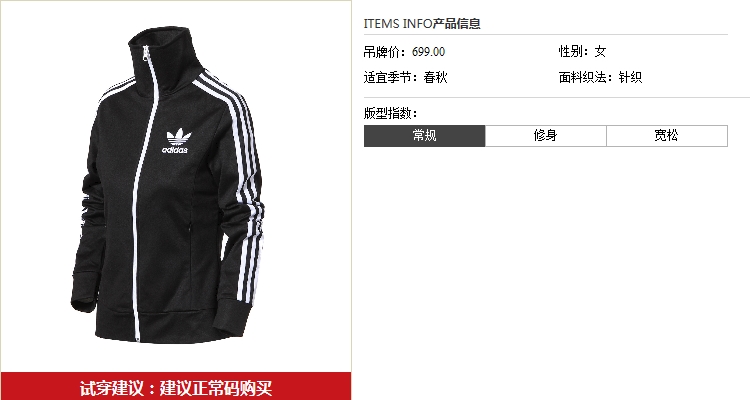Select the 修身 fit option
750x400 pixels.
click(x=546, y=136)
